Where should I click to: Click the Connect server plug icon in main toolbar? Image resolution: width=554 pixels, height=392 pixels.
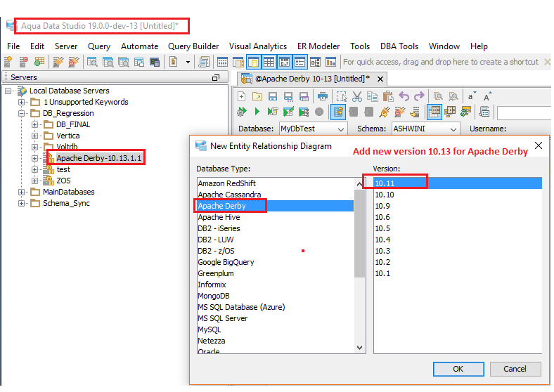[58, 62]
